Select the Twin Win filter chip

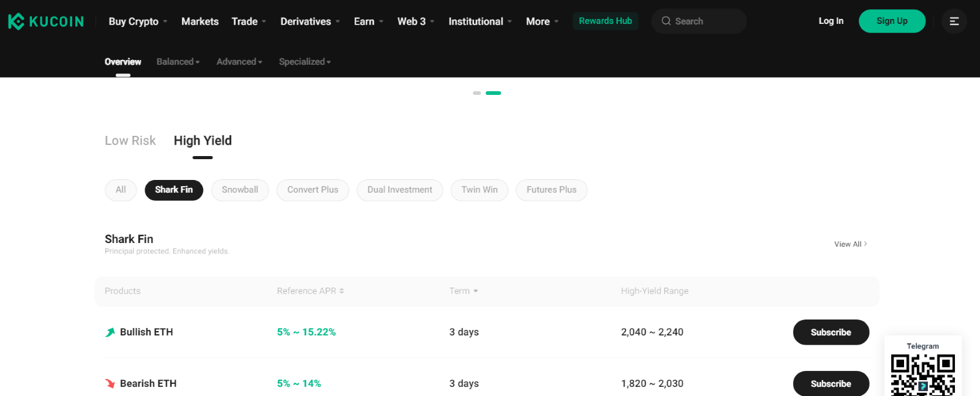(x=480, y=190)
